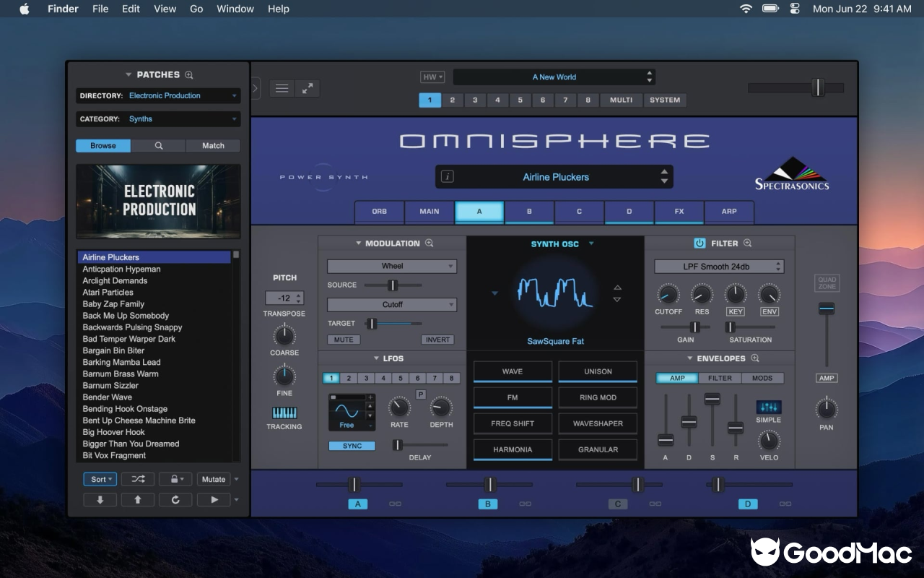Open the utility menu (hamburger icon)
This screenshot has height=578, width=924.
coord(282,88)
